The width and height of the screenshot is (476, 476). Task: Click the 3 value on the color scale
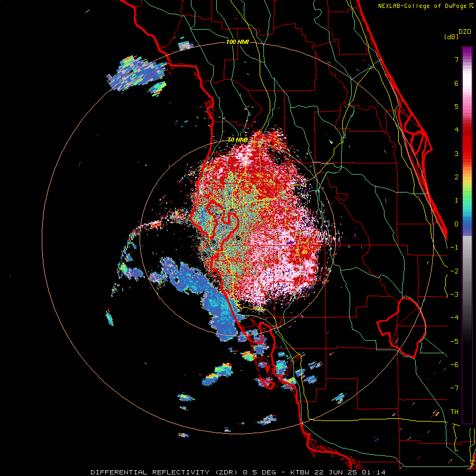pos(456,153)
